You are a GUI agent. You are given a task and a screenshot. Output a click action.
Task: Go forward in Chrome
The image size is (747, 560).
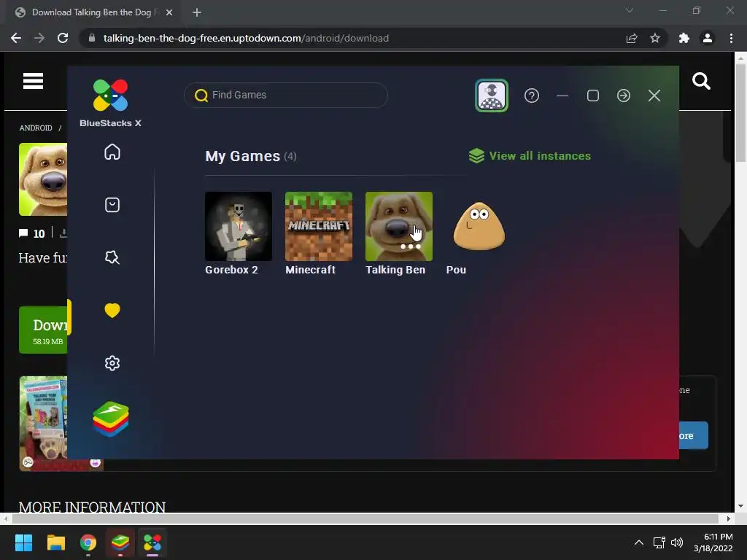point(39,38)
